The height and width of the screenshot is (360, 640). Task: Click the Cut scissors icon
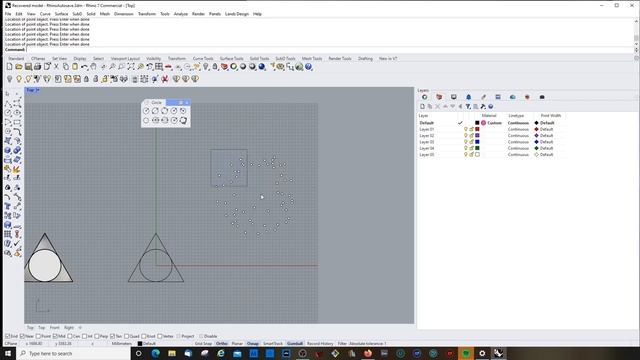pos(56,67)
